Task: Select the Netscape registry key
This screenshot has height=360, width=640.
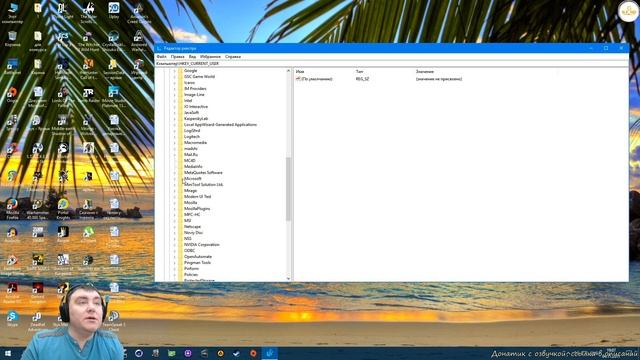Action: (x=192, y=227)
